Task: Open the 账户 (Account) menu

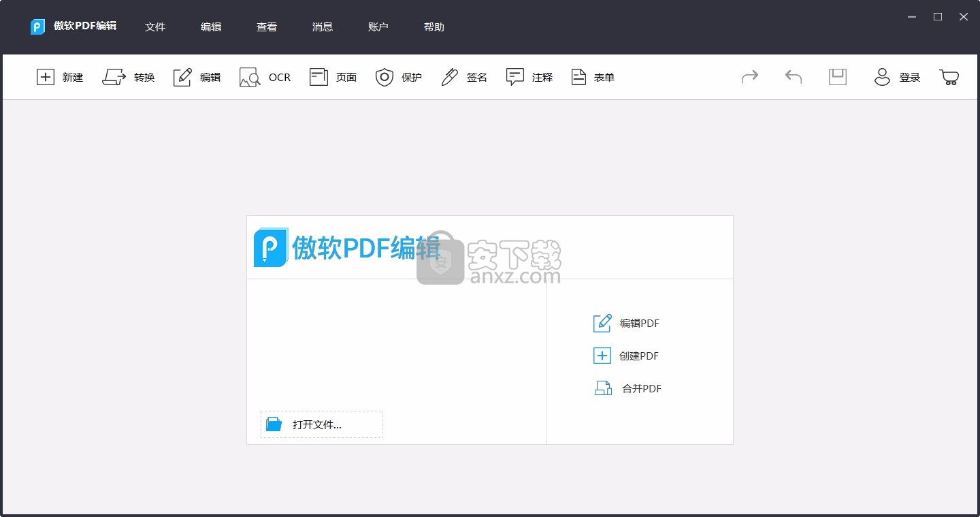Action: click(x=378, y=27)
